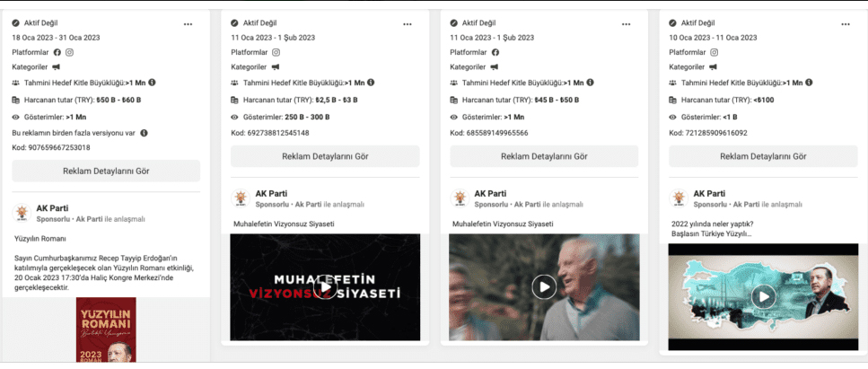The height and width of the screenshot is (369, 868).
Task: Click Yüzyılın Romanı ad heading text
Action: (39, 239)
